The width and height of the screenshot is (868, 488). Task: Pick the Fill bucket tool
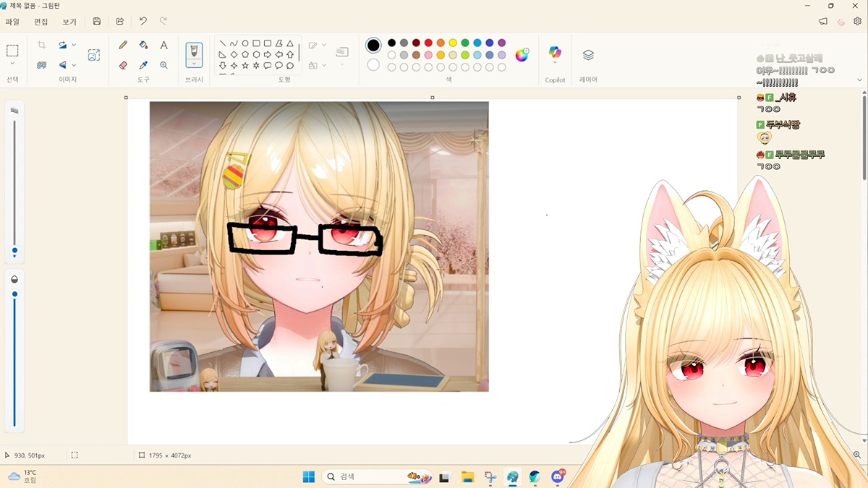point(143,45)
